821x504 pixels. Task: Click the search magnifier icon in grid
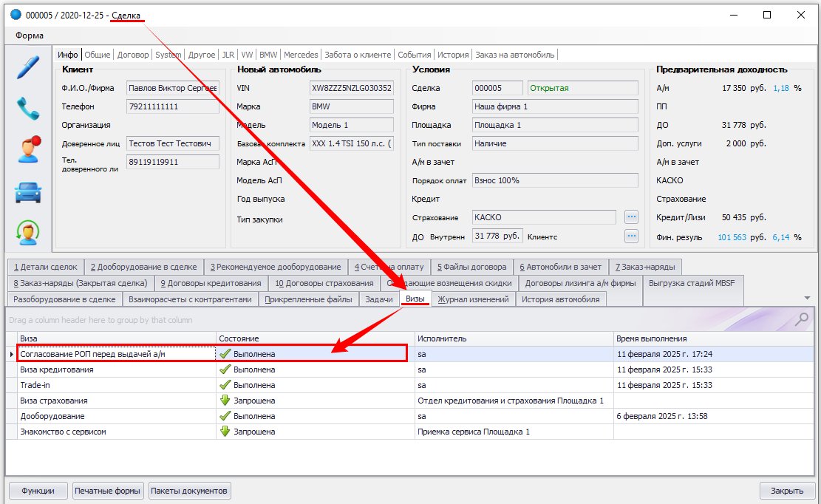pos(801,319)
